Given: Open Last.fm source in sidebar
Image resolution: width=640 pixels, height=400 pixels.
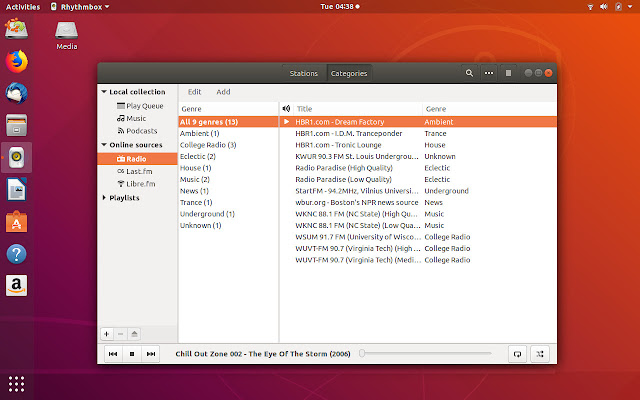Looking at the screenshot, I should (x=135, y=171).
